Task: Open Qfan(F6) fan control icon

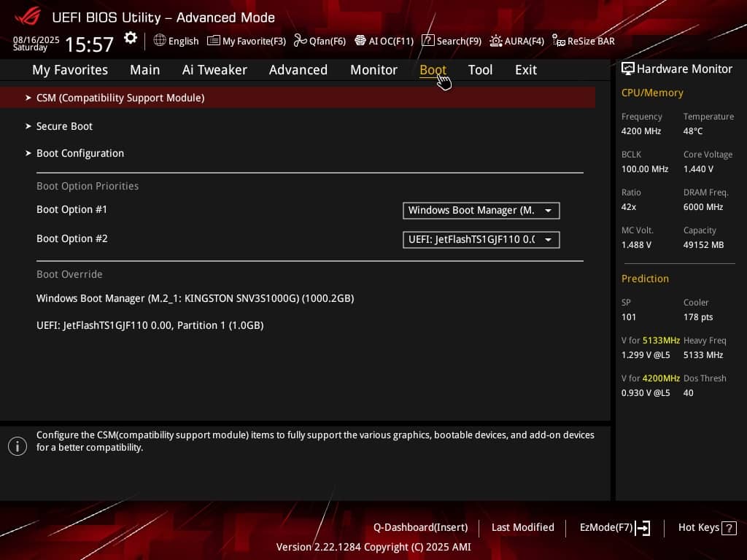Action: click(300, 41)
